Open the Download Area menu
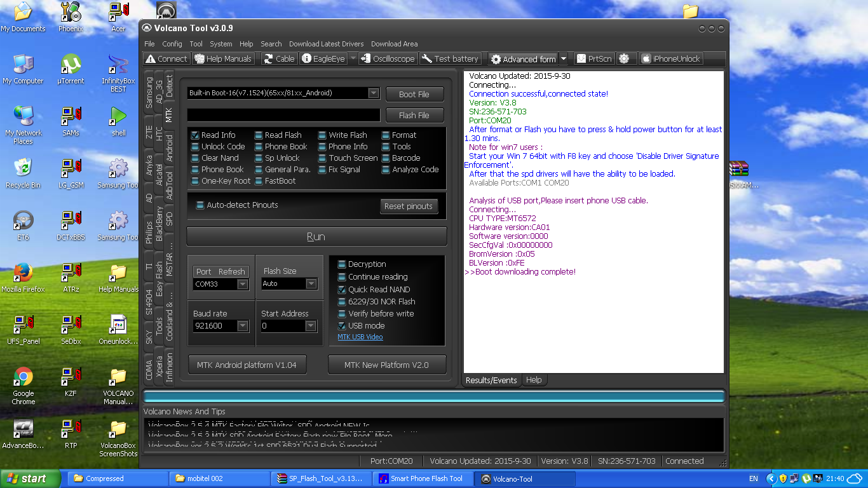Screen dimensions: 868x488 coord(395,44)
